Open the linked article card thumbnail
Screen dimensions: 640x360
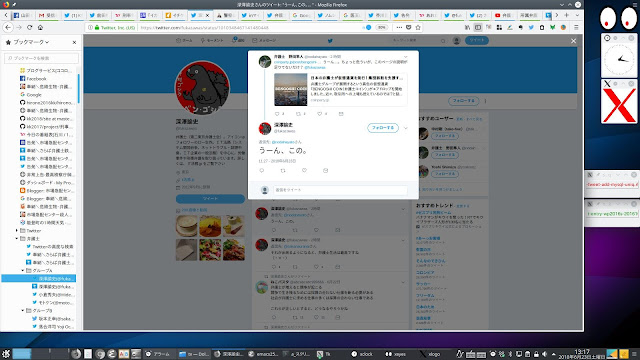coord(290,89)
